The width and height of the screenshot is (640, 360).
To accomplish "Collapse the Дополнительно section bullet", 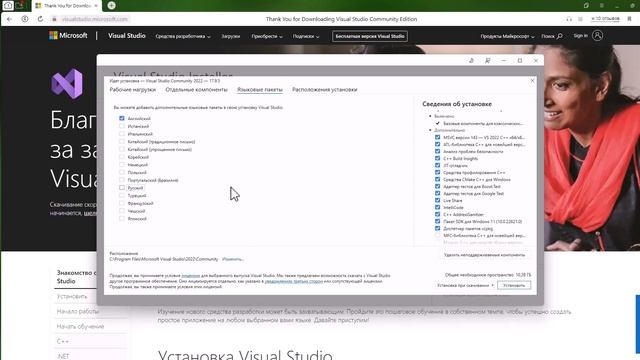I will pyautogui.click(x=430, y=130).
